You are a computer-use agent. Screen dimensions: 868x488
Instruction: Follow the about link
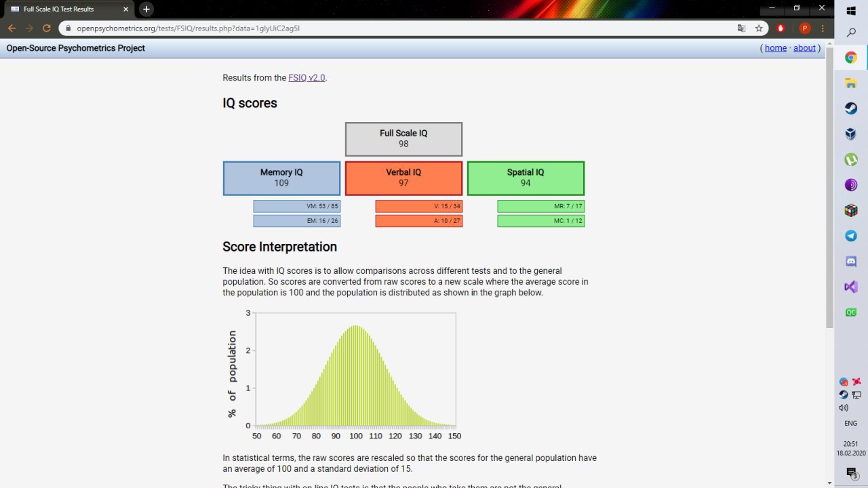coord(804,48)
